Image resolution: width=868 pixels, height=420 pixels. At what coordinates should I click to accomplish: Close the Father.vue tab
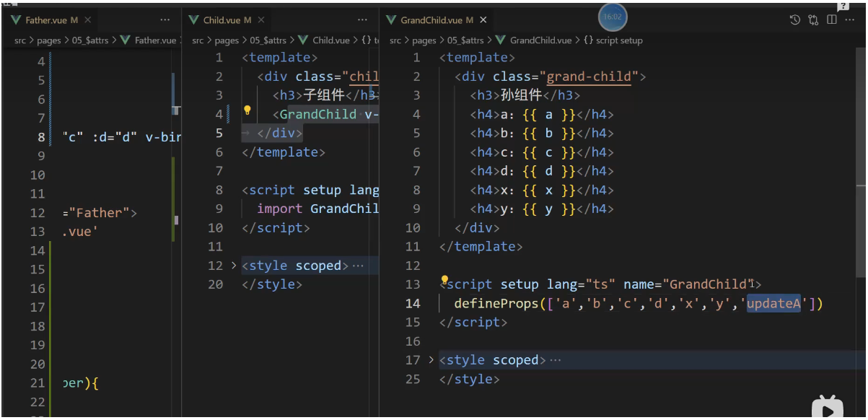click(88, 20)
